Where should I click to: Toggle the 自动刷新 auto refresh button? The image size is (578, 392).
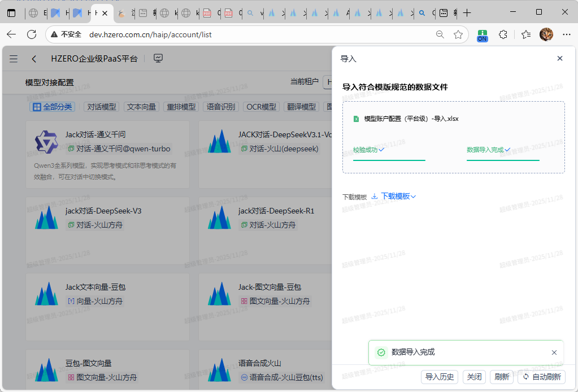[x=541, y=377]
